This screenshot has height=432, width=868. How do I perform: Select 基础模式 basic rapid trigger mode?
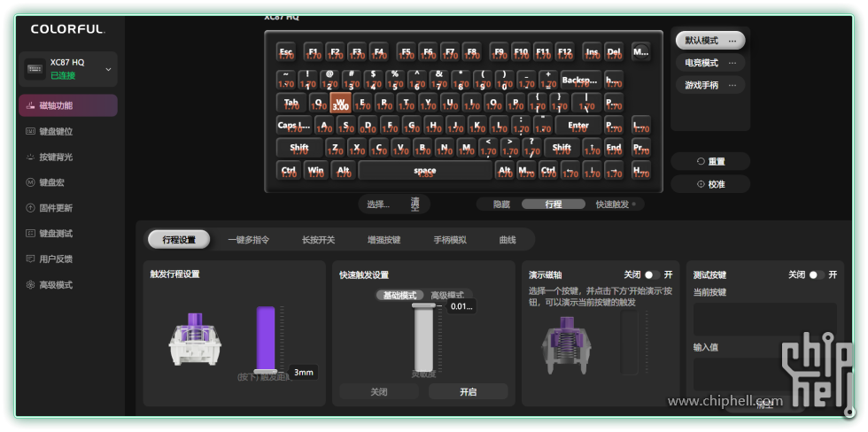[399, 296]
